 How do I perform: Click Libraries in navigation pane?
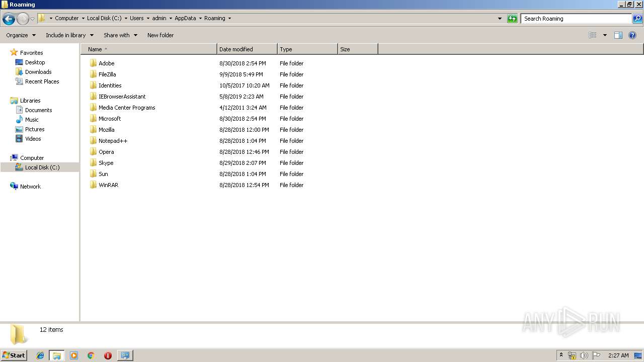point(30,101)
